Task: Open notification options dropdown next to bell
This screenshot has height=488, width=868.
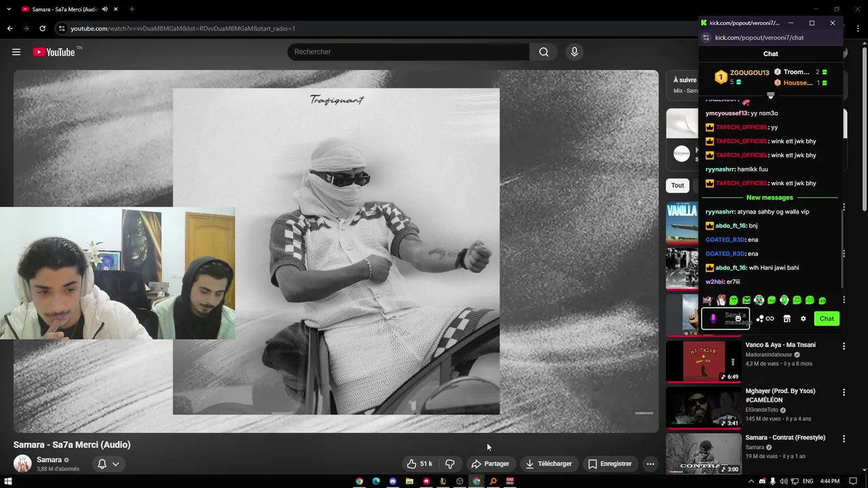Action: pos(116,464)
